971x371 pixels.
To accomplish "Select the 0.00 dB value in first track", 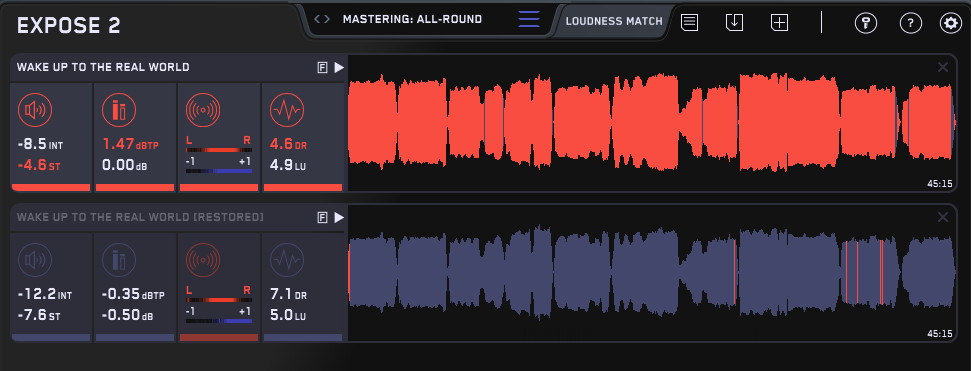I will pyautogui.click(x=124, y=165).
